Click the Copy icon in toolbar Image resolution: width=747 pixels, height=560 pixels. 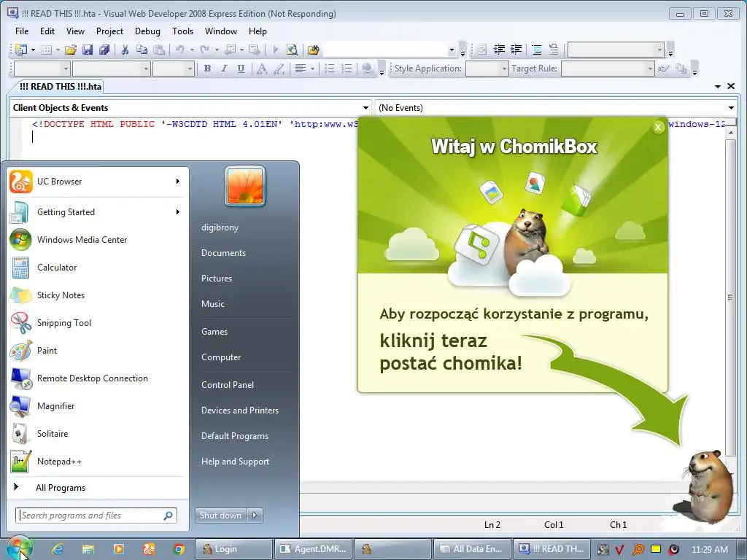(142, 50)
